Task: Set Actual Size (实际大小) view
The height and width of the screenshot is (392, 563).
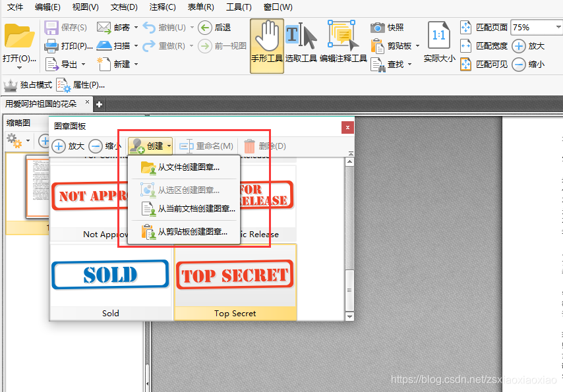Action: click(440, 42)
